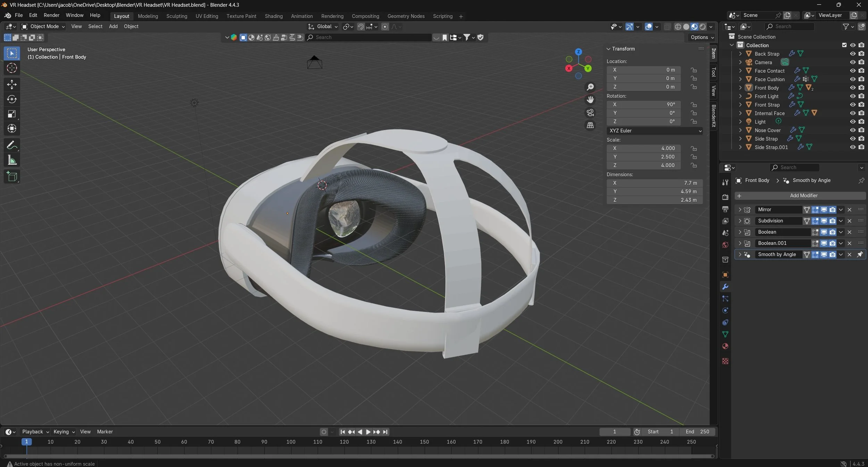Disable Nose Cover in renders

861,130
